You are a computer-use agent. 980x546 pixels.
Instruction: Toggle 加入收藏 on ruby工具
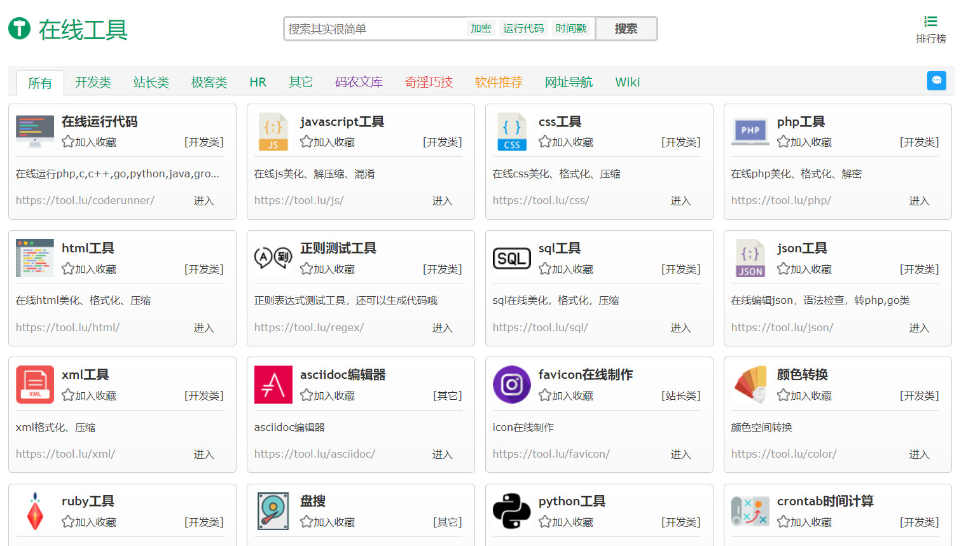89,522
